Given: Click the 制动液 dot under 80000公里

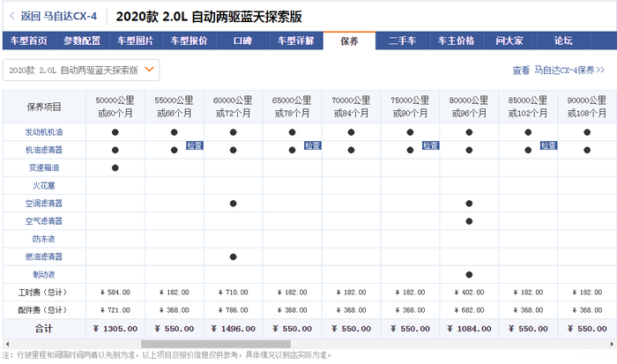Looking at the screenshot, I should click(469, 274).
